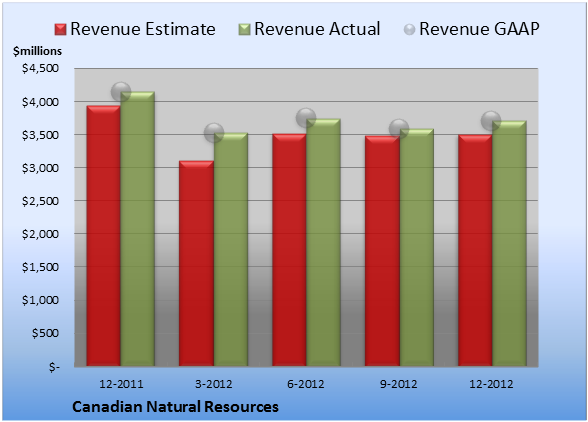Click the '3-2012' x-axis label
This screenshot has width=588, height=422.
(x=214, y=384)
